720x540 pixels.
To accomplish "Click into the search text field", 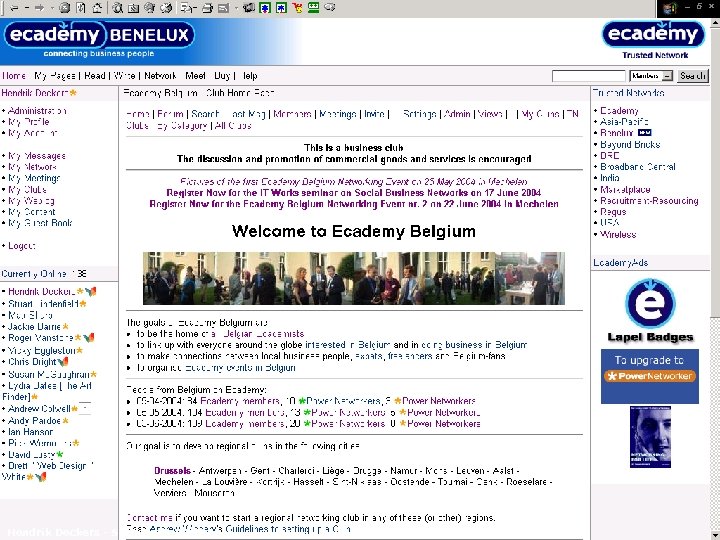I will (589, 76).
